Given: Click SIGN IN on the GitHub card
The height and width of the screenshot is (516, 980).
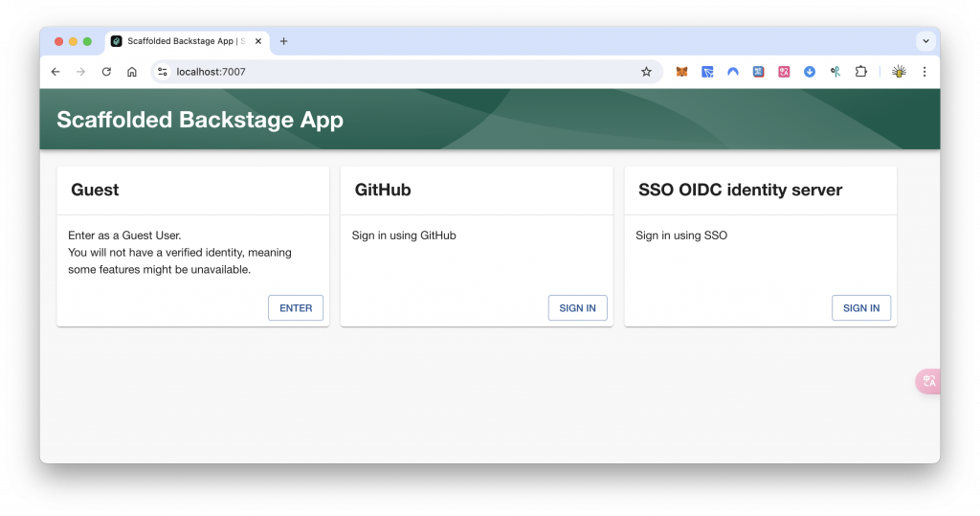Looking at the screenshot, I should pos(577,307).
